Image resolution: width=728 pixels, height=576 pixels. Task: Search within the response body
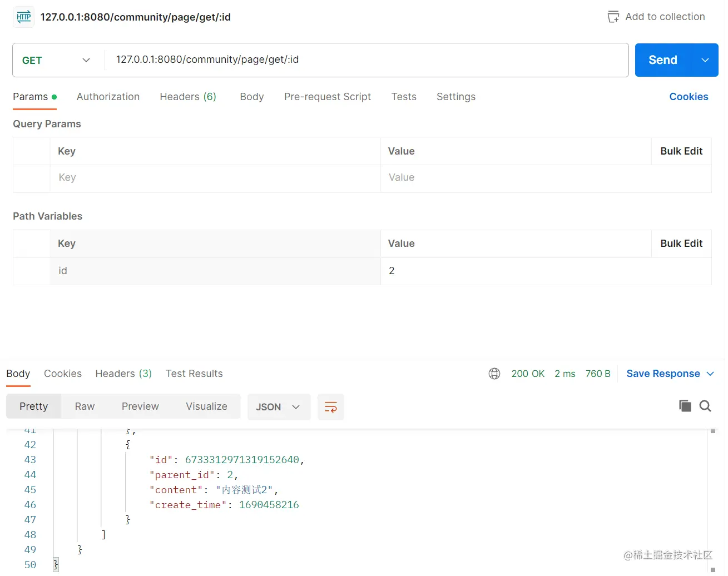coord(705,406)
